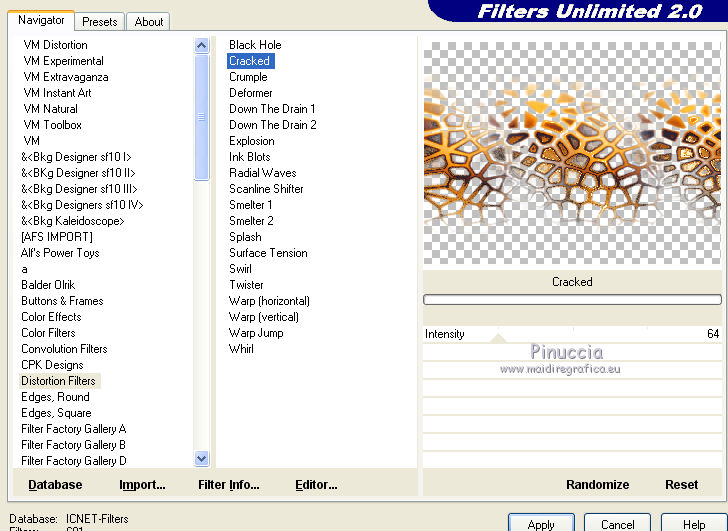The height and width of the screenshot is (531, 728).
Task: Click the Cracked filter preview image
Action: pos(572,153)
